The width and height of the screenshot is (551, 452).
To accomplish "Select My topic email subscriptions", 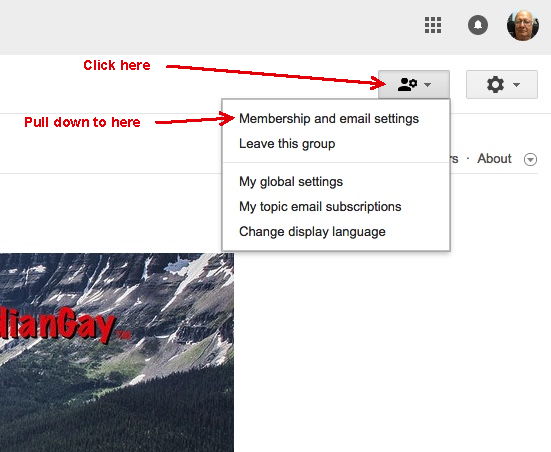I will pos(320,207).
